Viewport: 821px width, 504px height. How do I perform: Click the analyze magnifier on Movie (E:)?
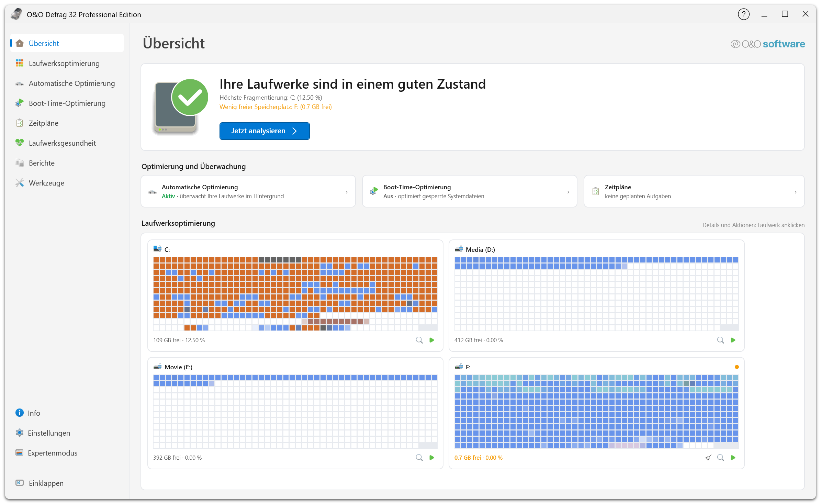point(419,458)
